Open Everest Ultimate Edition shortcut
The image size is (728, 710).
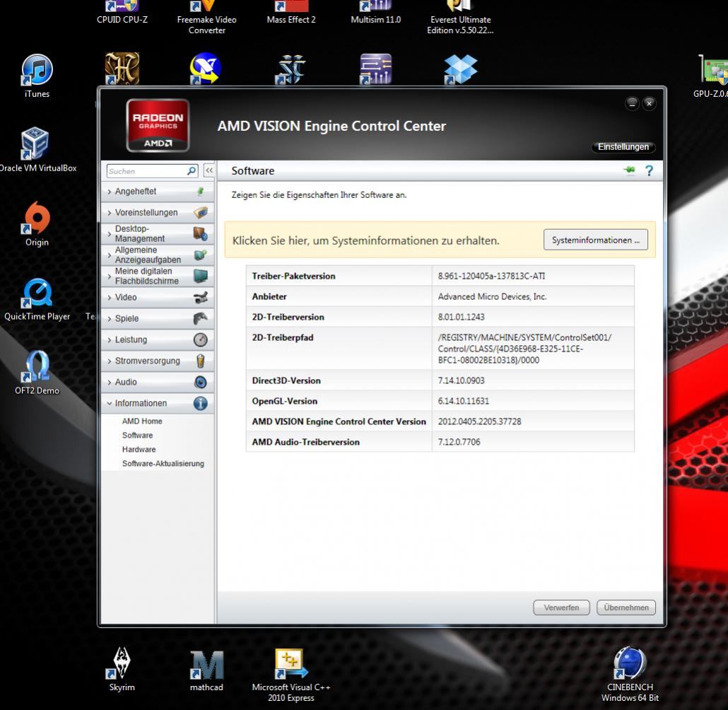tap(460, 18)
